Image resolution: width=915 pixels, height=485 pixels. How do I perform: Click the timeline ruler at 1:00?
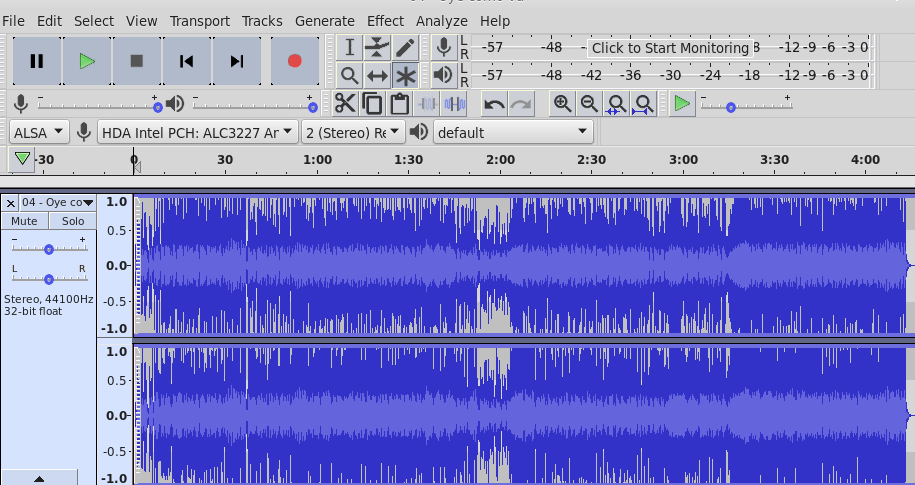coord(317,160)
